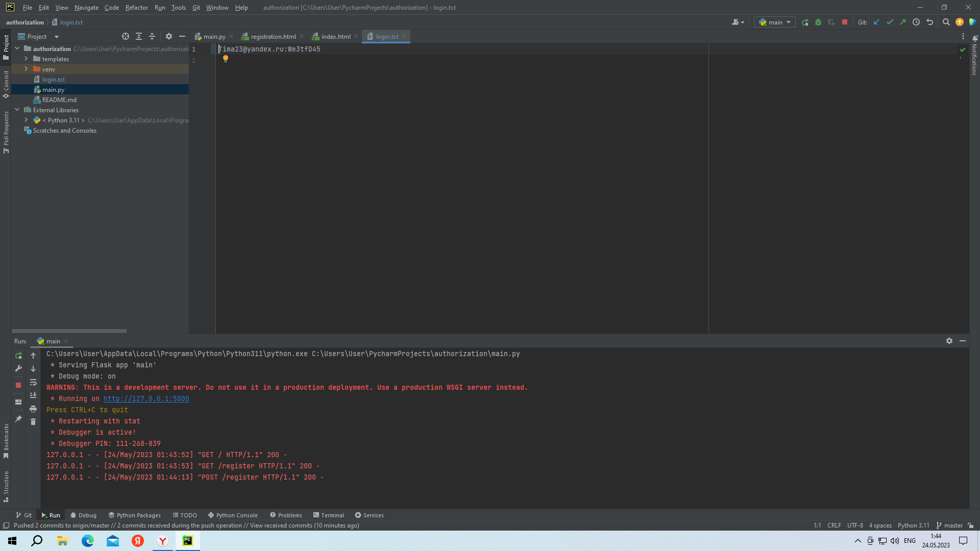Expand the templates folder

click(x=26, y=59)
